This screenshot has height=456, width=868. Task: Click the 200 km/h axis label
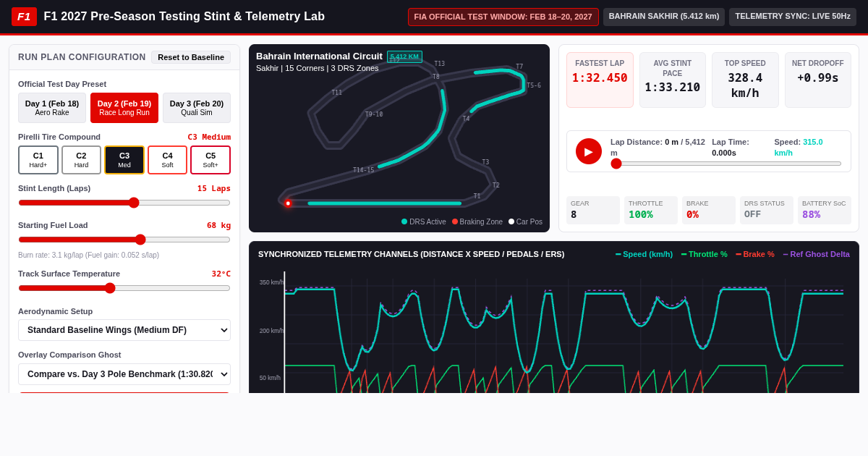pyautogui.click(x=271, y=331)
